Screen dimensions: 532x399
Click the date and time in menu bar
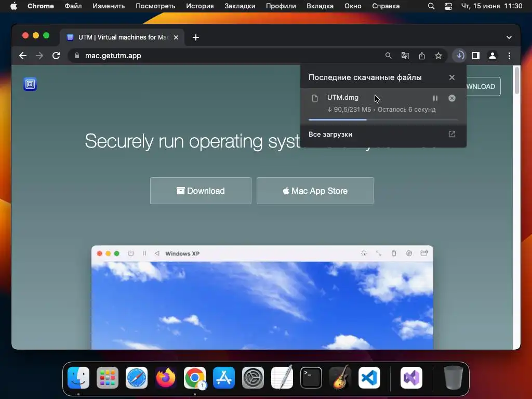(491, 6)
